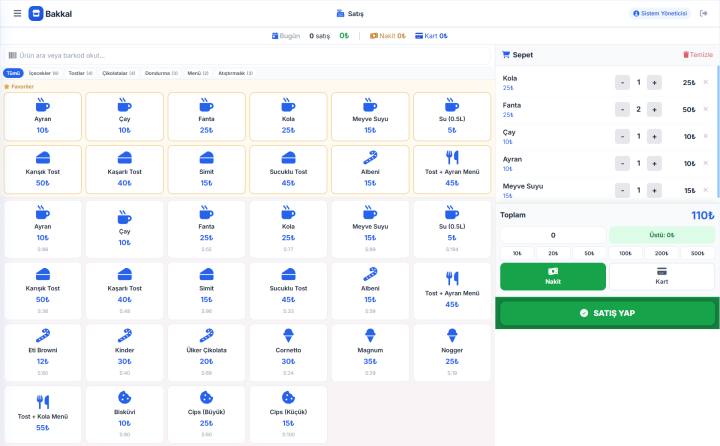Add Bisküvi cookie icon product
The width and height of the screenshot is (720, 446).
(124, 397)
